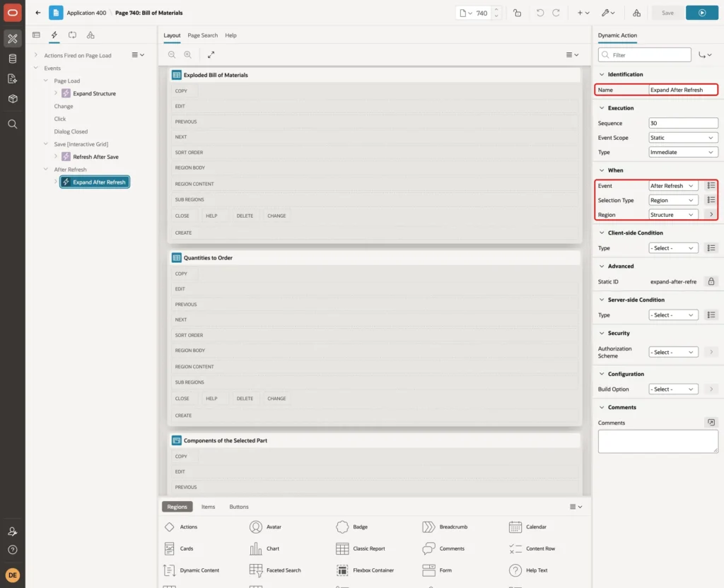Open the help question mark icon
Image resolution: width=724 pixels, height=588 pixels.
pyautogui.click(x=13, y=550)
